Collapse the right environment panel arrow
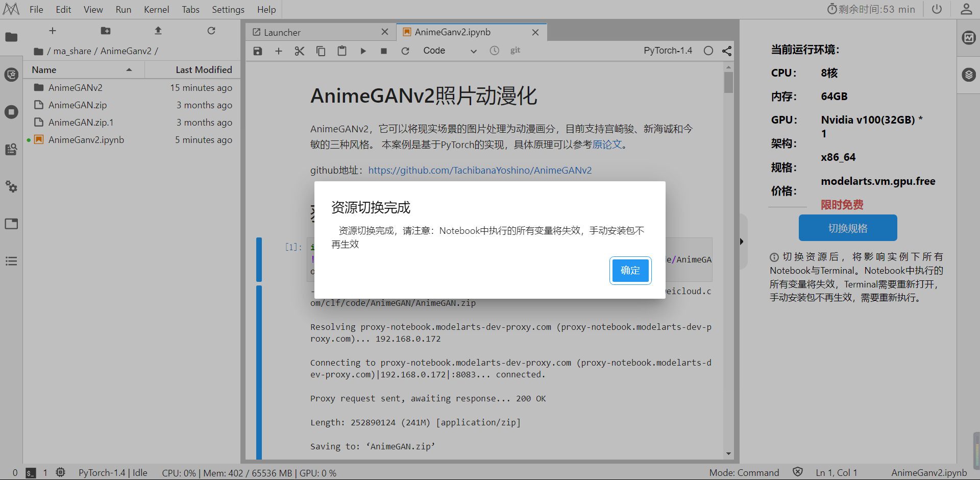The image size is (980, 480). point(742,242)
